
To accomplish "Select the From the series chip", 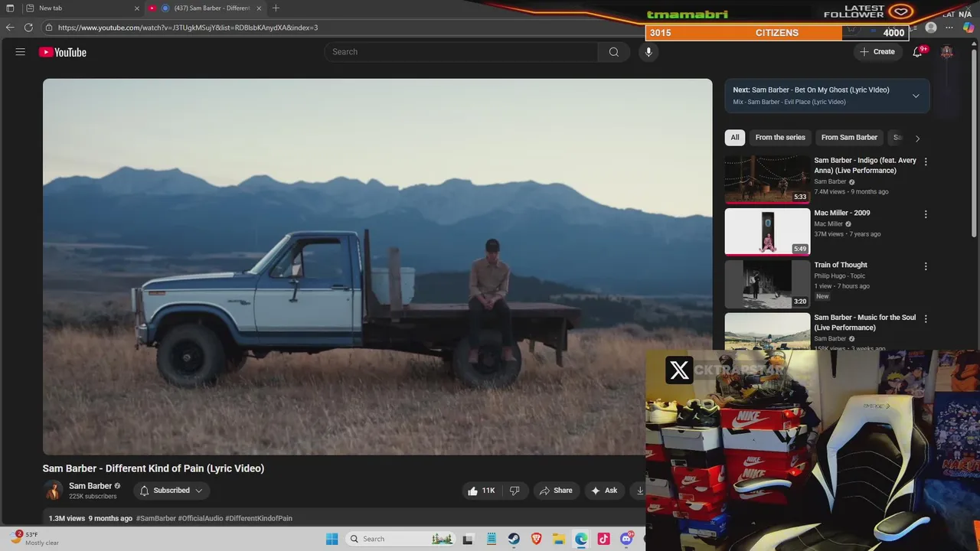I will pos(780,138).
